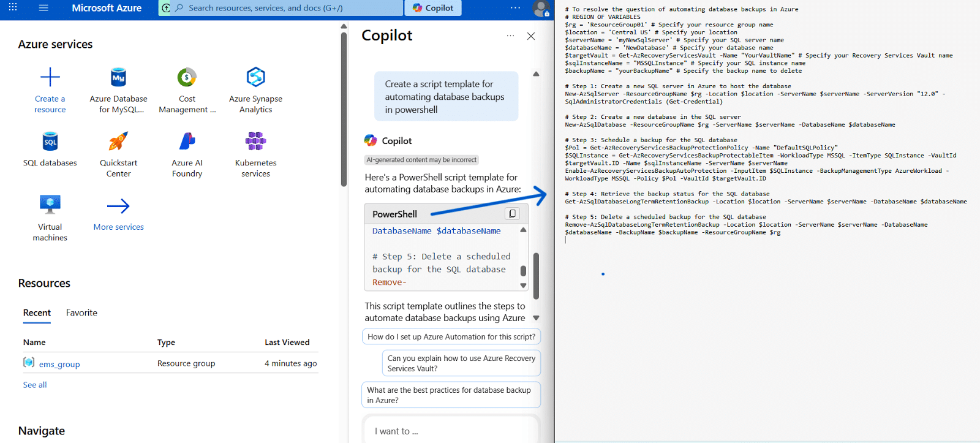The width and height of the screenshot is (980, 443).
Task: Click code block scroll up arrow
Action: [523, 230]
